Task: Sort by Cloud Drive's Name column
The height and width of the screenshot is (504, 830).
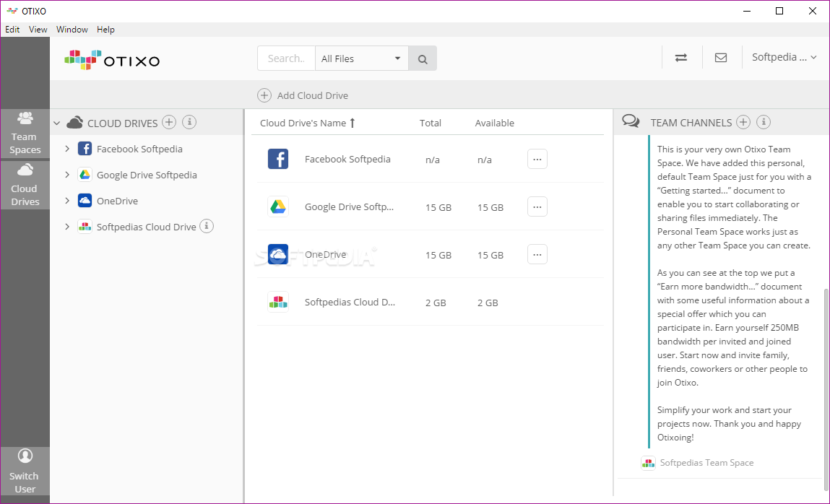Action: pyautogui.click(x=308, y=123)
